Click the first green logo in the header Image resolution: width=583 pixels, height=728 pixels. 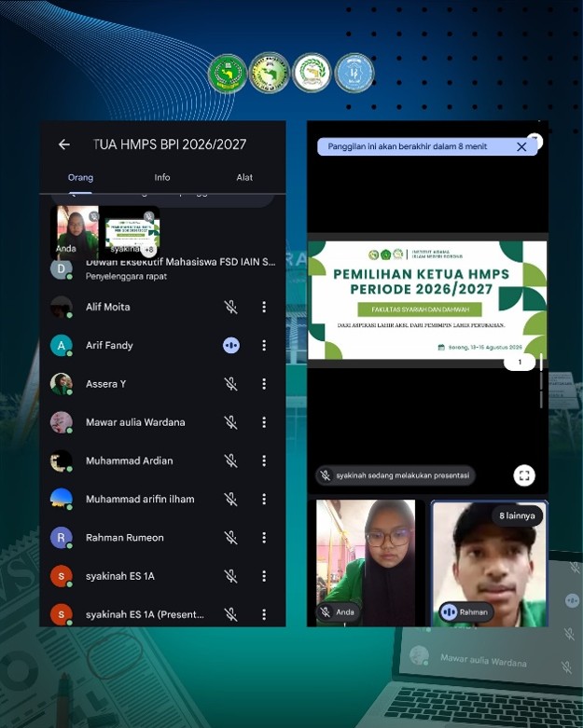[228, 73]
